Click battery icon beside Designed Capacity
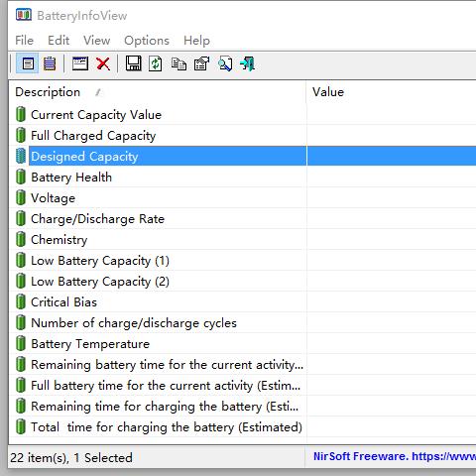Viewport: 476px width, 476px height. click(x=21, y=156)
